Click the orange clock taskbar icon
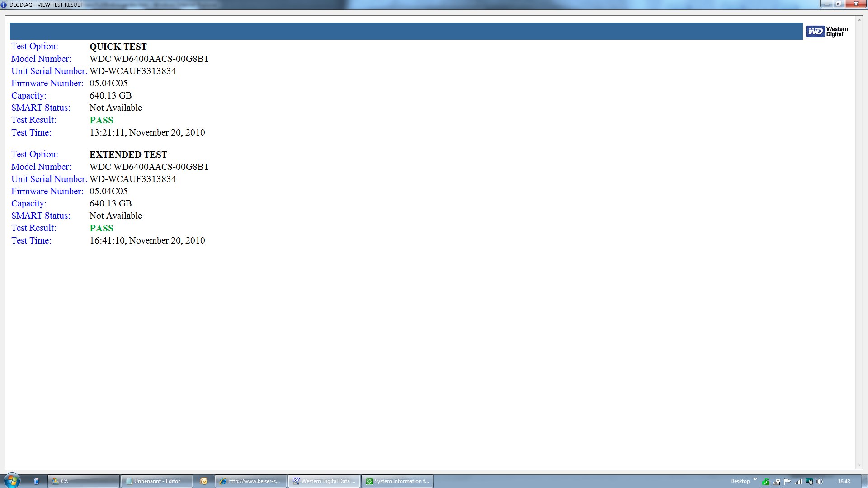 click(x=204, y=481)
